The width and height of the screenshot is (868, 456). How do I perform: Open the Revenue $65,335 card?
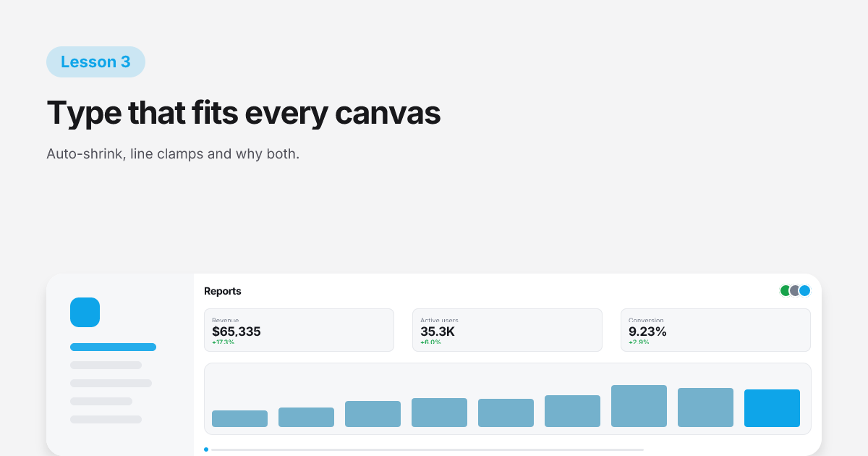[299, 330]
